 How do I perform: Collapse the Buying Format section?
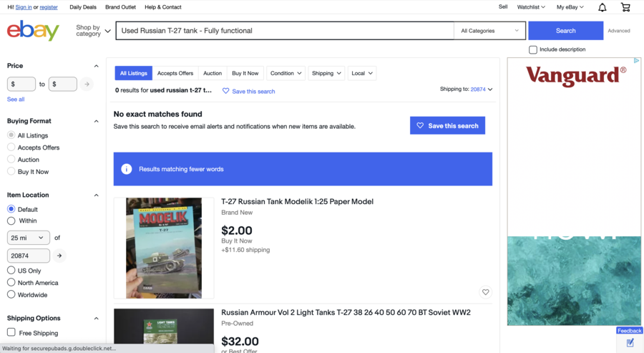coord(96,121)
